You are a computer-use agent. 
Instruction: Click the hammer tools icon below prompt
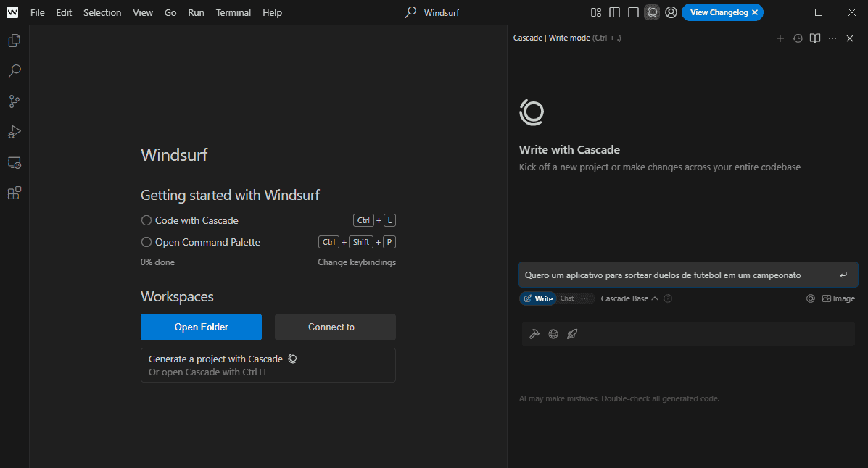(534, 333)
